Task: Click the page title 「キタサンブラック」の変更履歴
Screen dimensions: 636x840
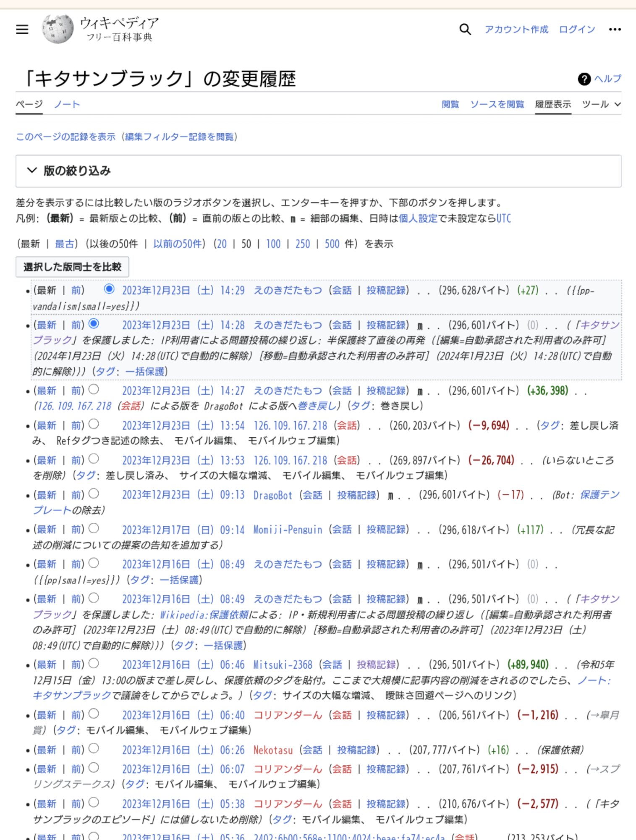Action: coord(160,79)
